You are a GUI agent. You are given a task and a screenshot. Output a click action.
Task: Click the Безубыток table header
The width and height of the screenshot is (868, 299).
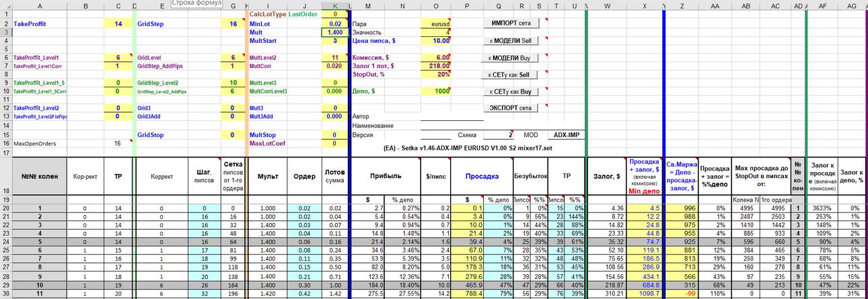pyautogui.click(x=530, y=176)
